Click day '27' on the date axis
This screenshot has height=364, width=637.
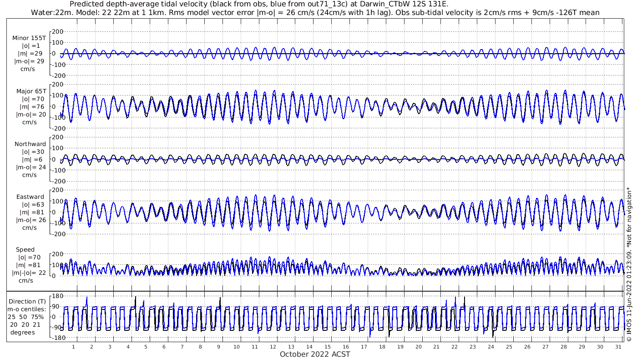point(545,347)
